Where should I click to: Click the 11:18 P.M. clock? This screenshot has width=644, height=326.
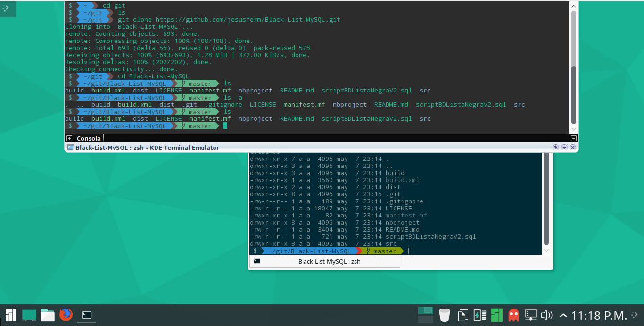(x=599, y=315)
